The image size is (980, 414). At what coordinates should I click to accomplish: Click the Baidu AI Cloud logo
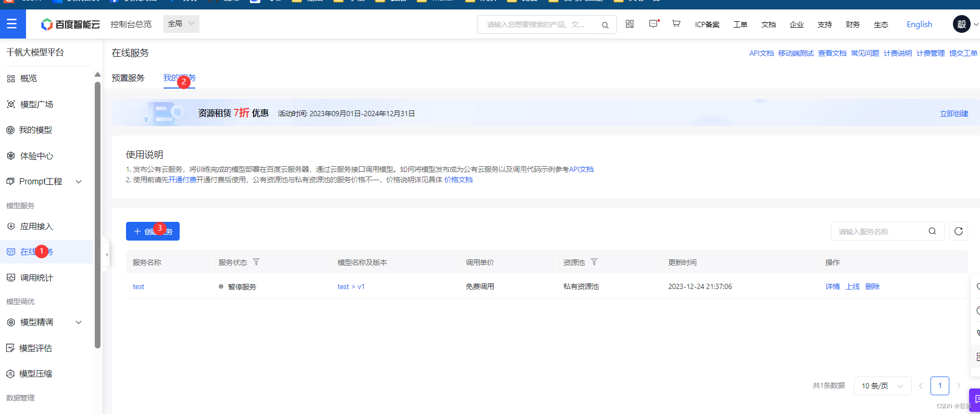(x=70, y=24)
